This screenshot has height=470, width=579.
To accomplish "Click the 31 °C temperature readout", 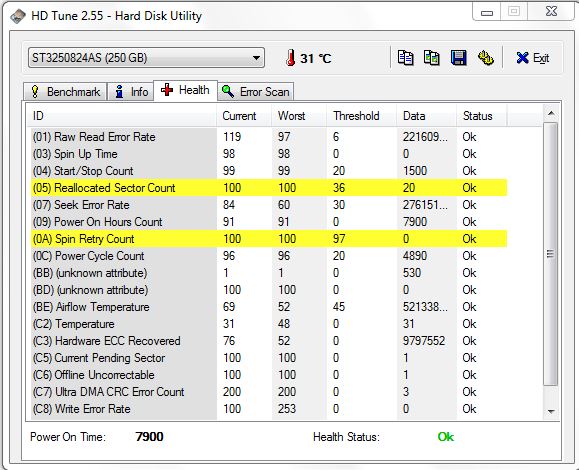I will pyautogui.click(x=316, y=58).
